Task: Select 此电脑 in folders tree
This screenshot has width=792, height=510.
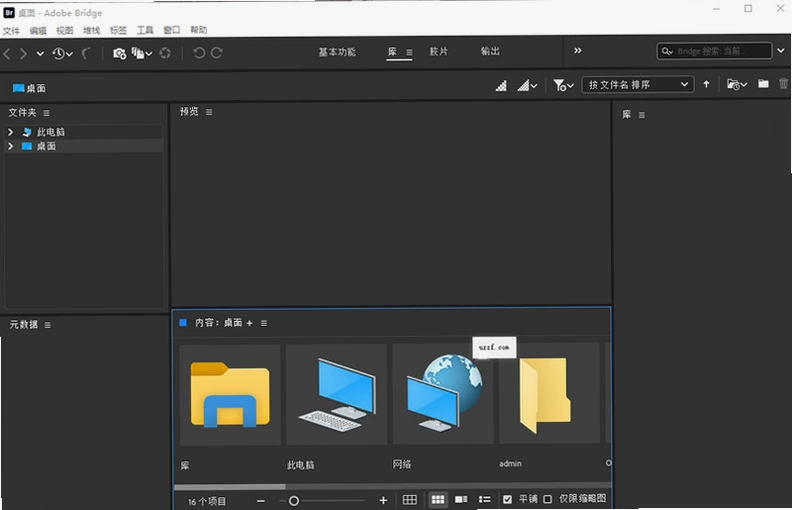Action: pyautogui.click(x=51, y=132)
